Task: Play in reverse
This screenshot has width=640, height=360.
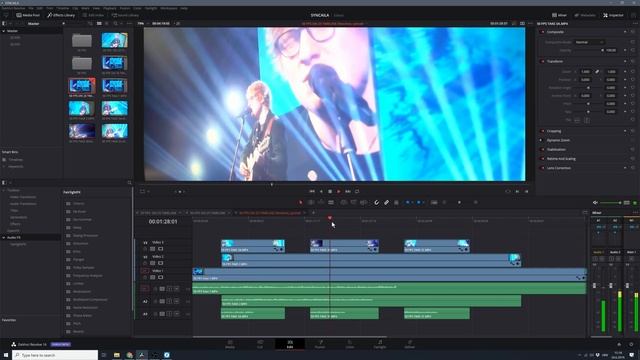Action: pyautogui.click(x=321, y=191)
